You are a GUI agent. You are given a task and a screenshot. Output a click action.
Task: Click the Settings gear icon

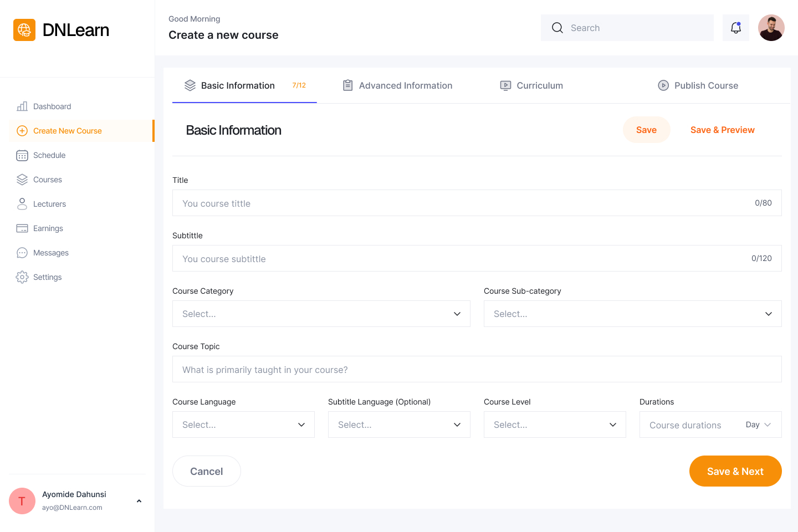tap(22, 277)
